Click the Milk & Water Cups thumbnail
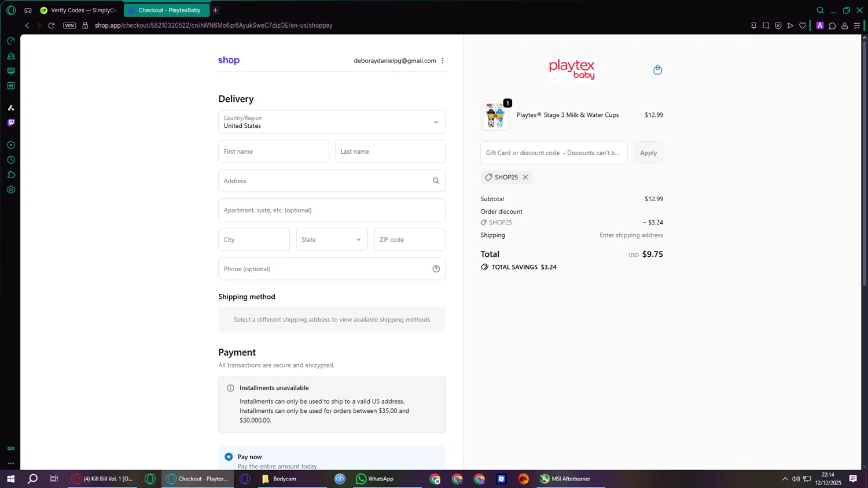Viewport: 868px width, 488px height. coord(495,115)
